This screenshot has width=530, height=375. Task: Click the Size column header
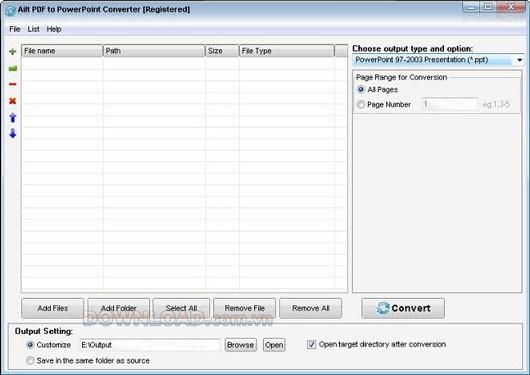tap(222, 51)
